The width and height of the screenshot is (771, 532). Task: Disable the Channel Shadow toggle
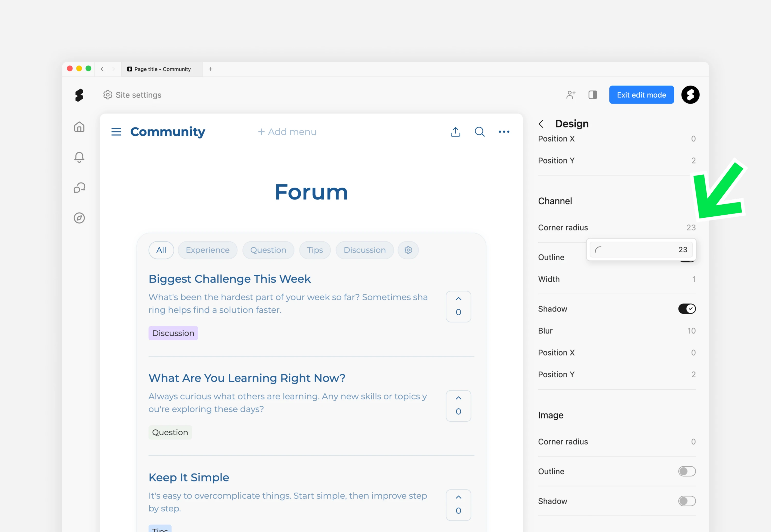click(687, 309)
